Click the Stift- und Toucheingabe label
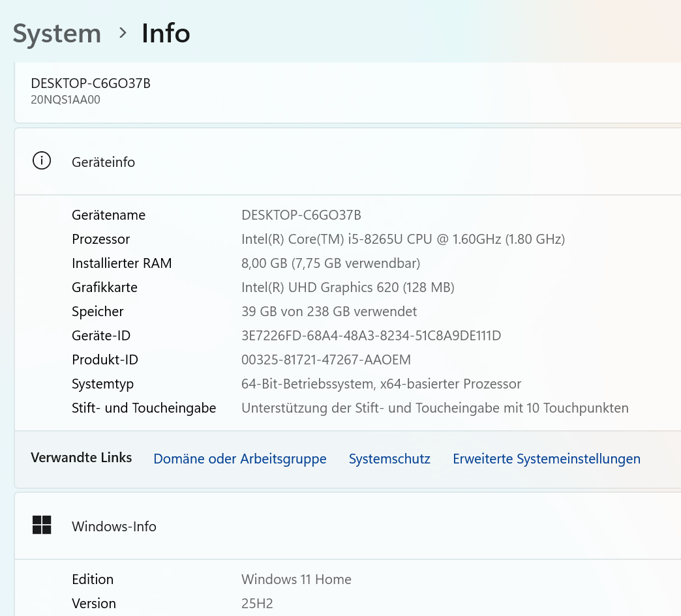The image size is (681, 616). coord(144,408)
